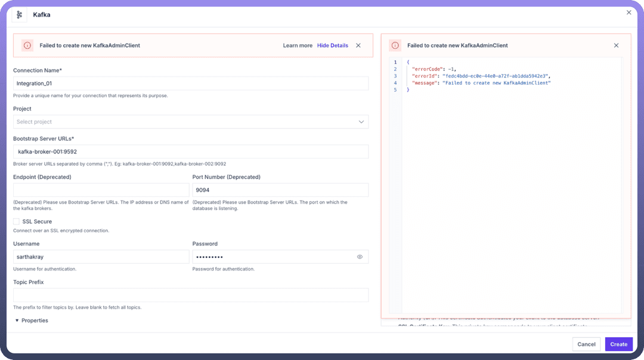Viewport: 644px width, 360px height.
Task: Select the Username text field
Action: 101,257
